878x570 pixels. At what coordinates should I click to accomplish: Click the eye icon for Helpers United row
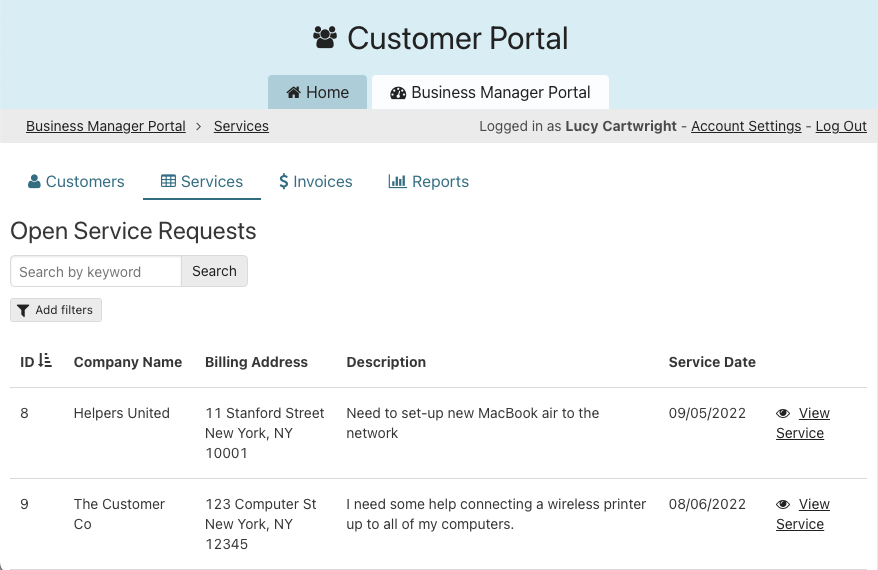(783, 413)
